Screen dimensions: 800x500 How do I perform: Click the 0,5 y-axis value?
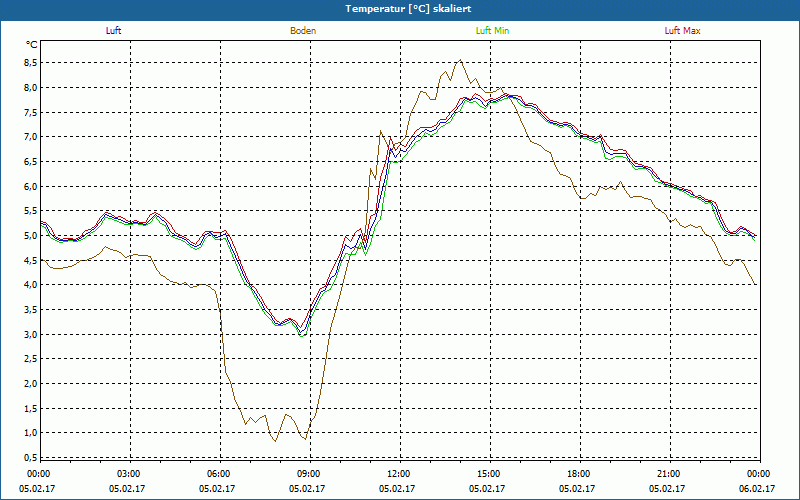(30, 458)
